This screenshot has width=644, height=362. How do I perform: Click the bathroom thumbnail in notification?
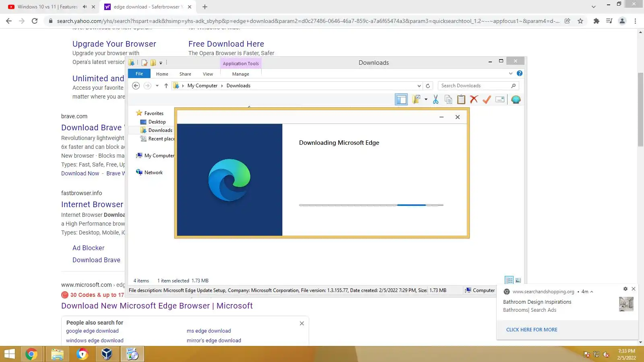pos(626,304)
